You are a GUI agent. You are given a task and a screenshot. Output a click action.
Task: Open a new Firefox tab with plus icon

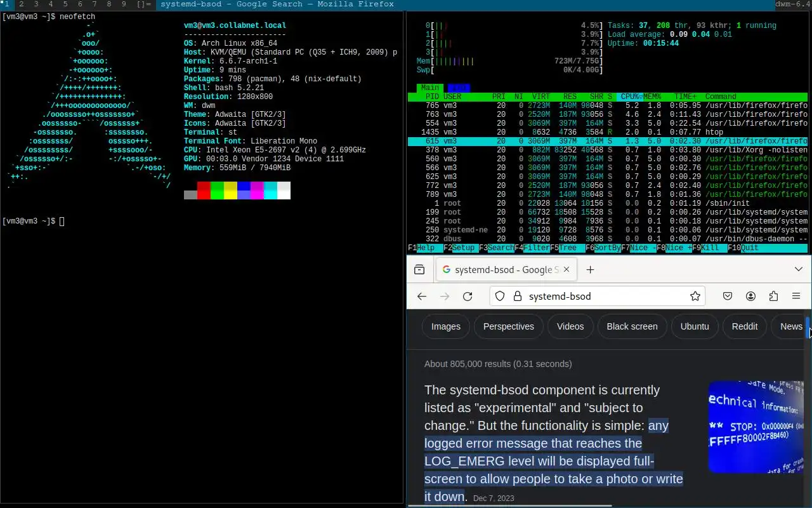point(590,270)
